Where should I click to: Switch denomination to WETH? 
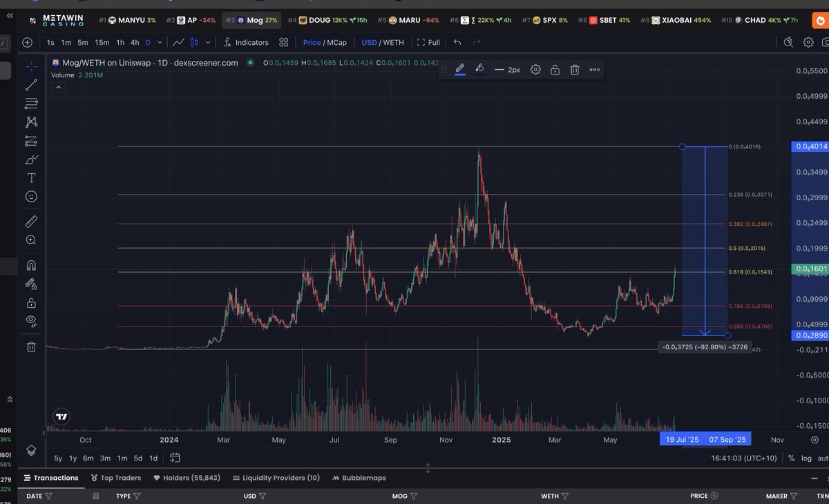tap(394, 42)
